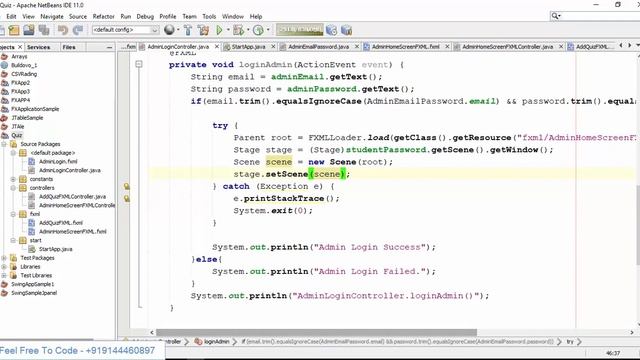Open the Debug Project dropdown arrow
640x360 pixels.
[x=248, y=30]
